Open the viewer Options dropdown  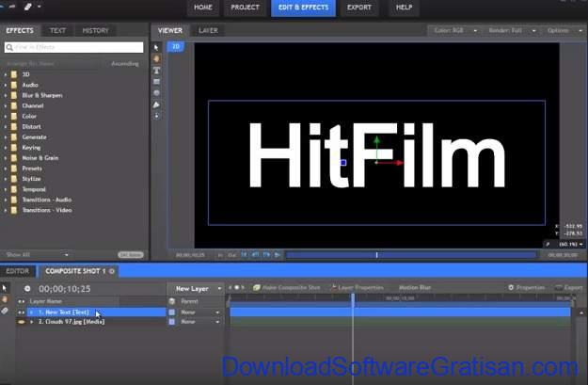click(564, 30)
